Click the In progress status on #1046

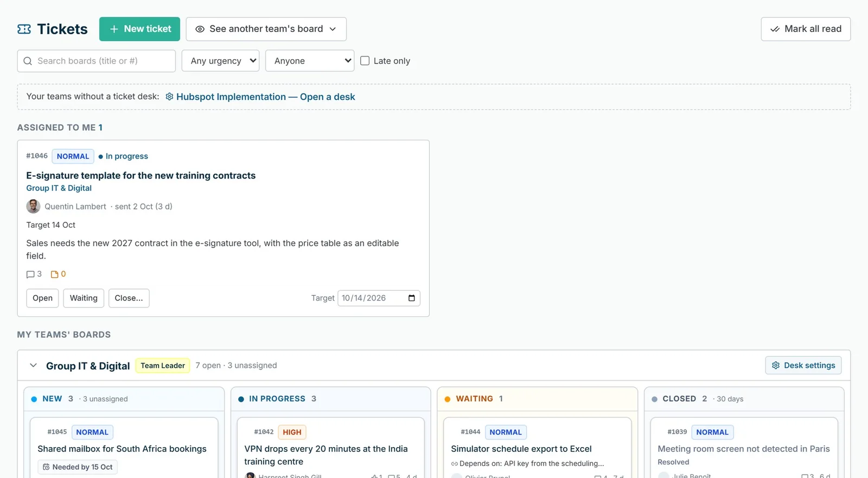coord(123,156)
